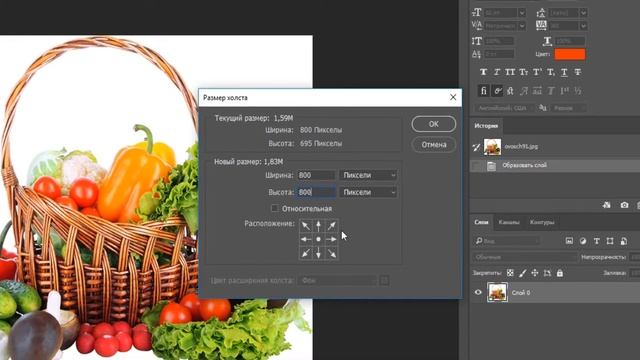
Task: Switch to the Каналы tab
Action: (x=509, y=222)
